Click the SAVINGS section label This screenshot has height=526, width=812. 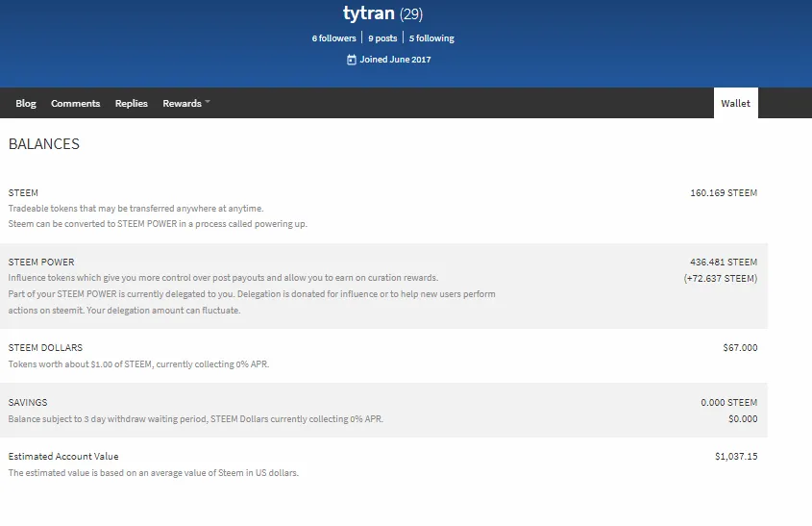point(28,403)
